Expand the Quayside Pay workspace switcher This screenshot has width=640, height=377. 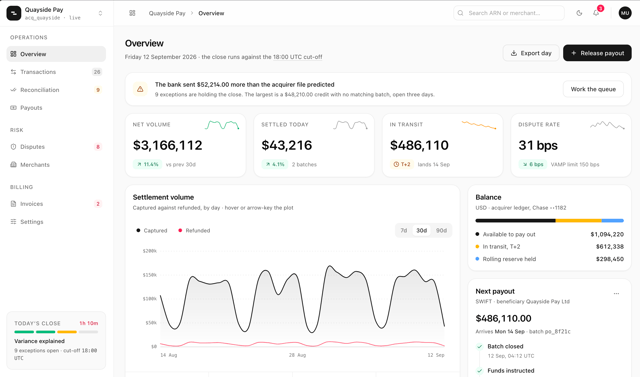100,13
